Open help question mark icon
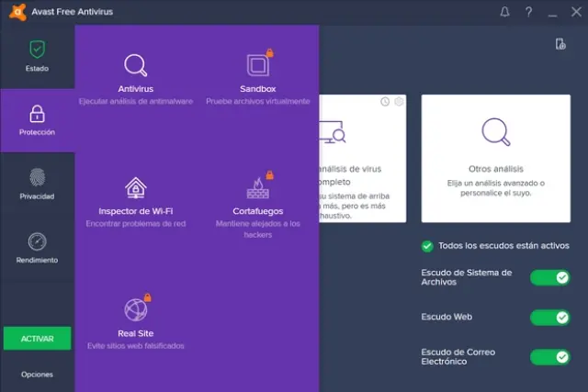The width and height of the screenshot is (588, 392). (528, 12)
